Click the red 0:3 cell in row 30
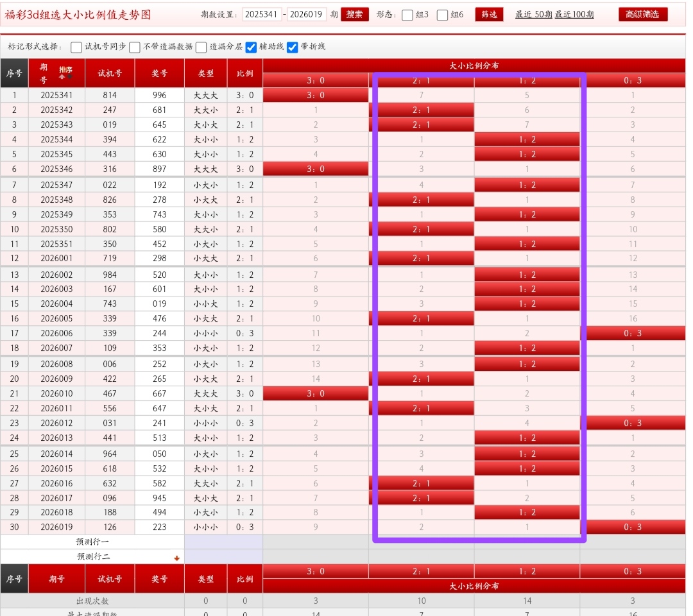This screenshot has width=693, height=616. (x=633, y=527)
